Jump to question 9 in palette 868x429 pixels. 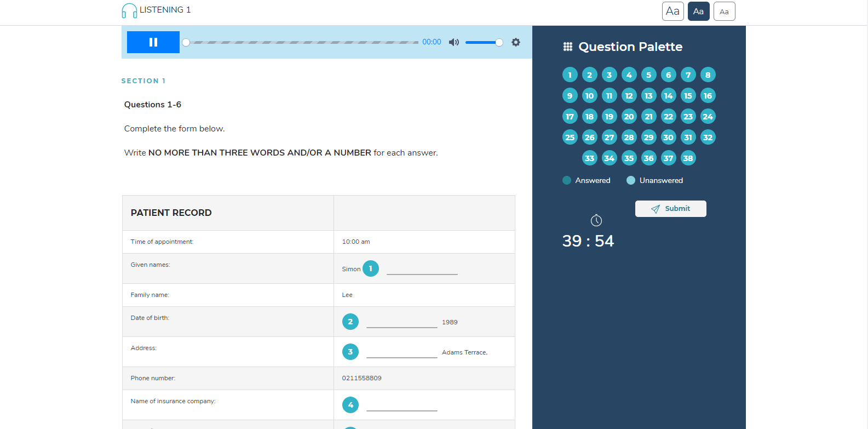tap(570, 96)
